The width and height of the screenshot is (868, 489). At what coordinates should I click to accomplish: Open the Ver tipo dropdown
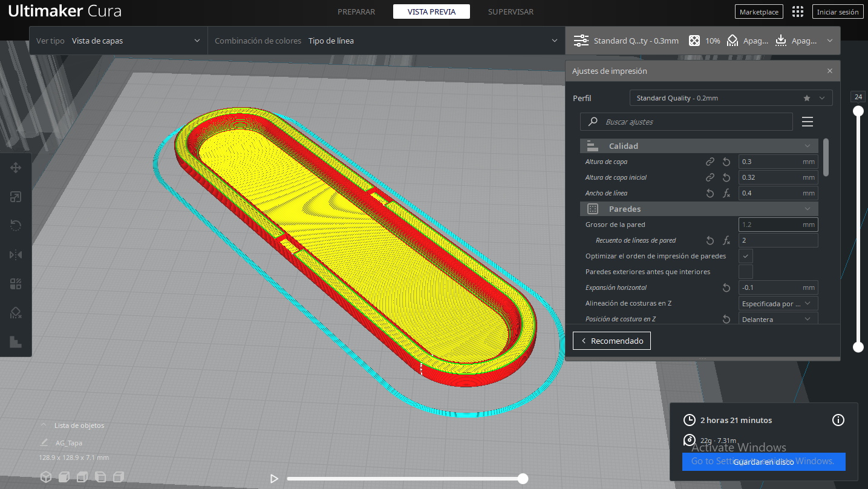click(x=119, y=41)
